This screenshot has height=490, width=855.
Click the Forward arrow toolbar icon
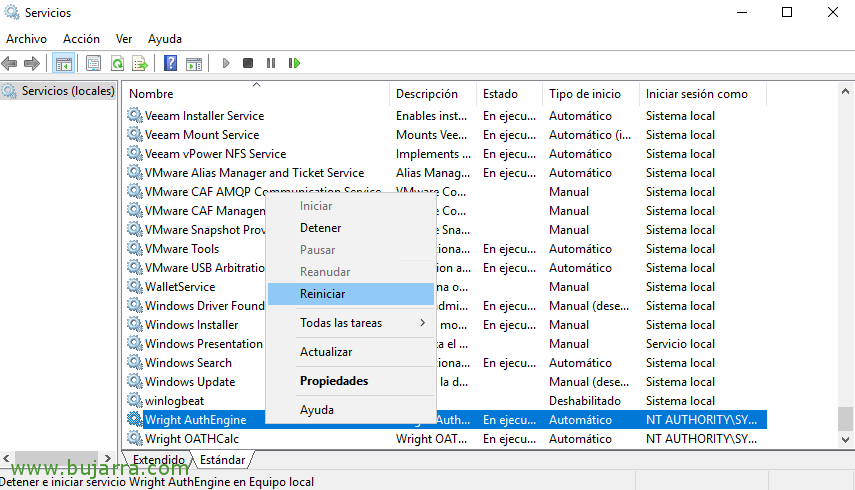pyautogui.click(x=32, y=63)
